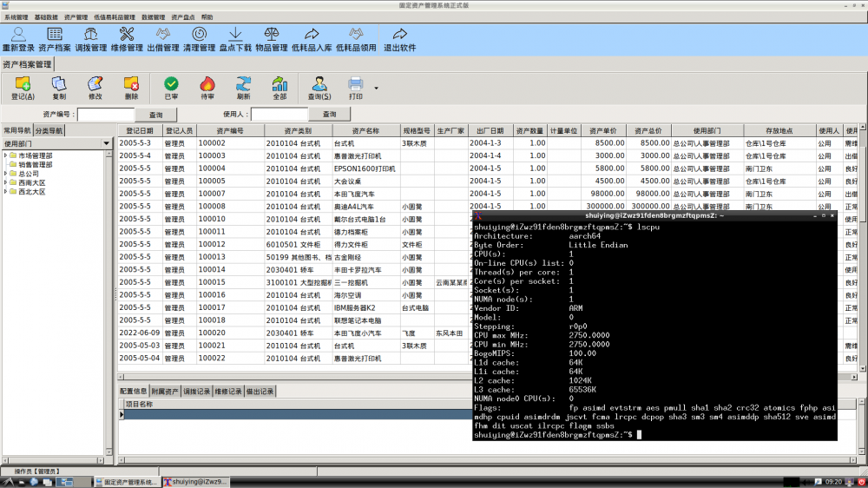Sort by 存放地点 column header
Viewport: 868px width, 488px height.
(779, 131)
